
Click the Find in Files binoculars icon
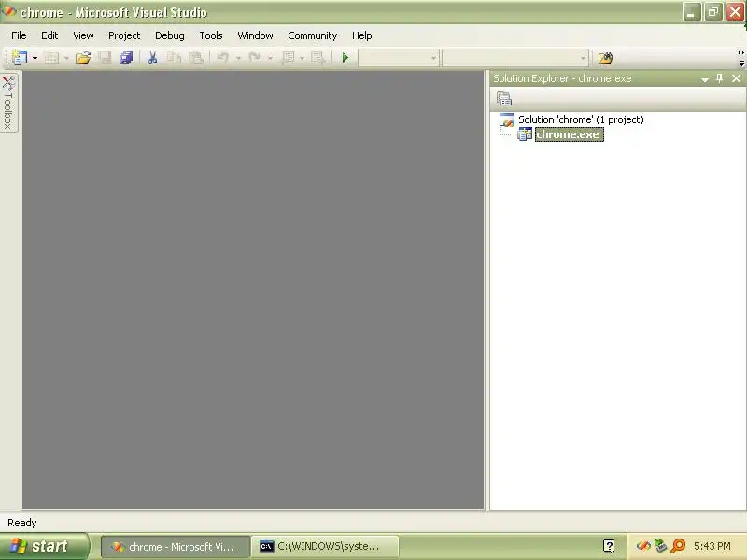(x=605, y=58)
